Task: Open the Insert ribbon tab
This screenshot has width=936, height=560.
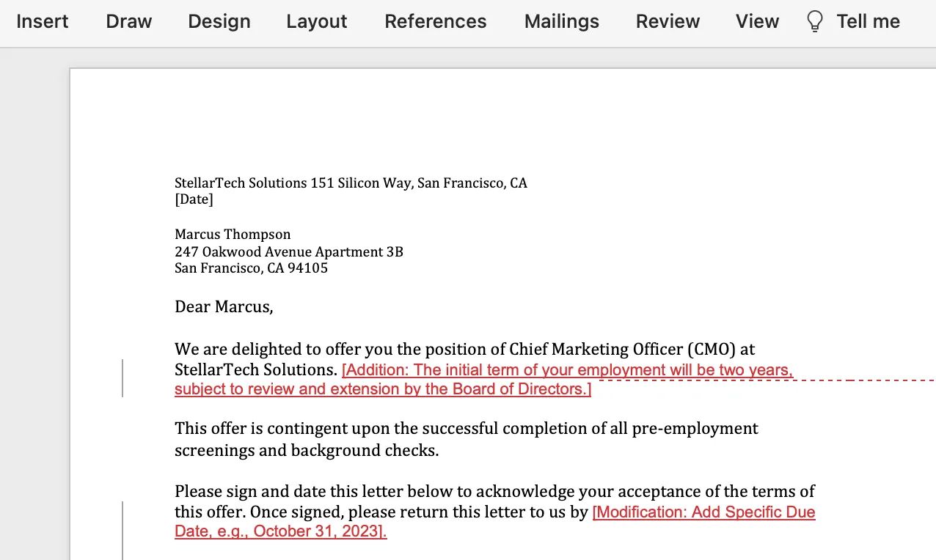Action: click(43, 21)
